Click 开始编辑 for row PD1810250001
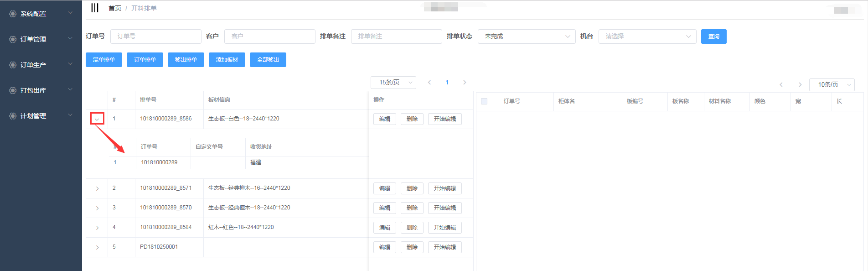The width and height of the screenshot is (868, 271). tap(444, 247)
